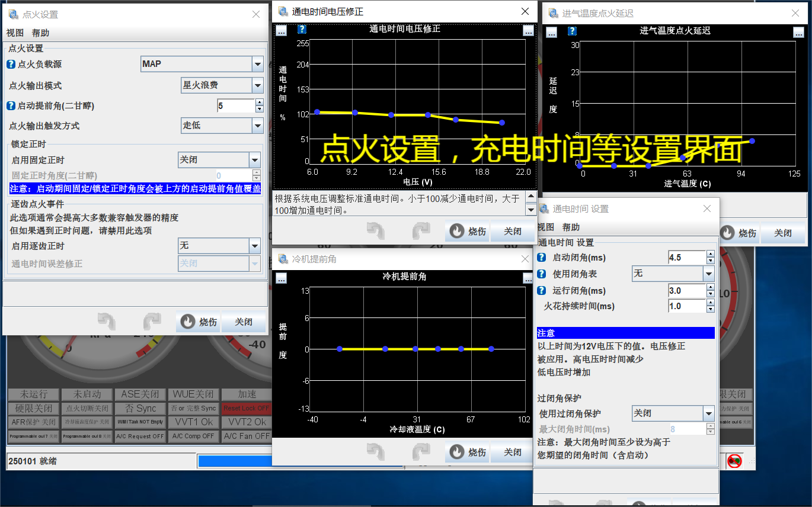Click help icon on 通电时间电压修正 chart
The height and width of the screenshot is (507, 812).
point(302,29)
